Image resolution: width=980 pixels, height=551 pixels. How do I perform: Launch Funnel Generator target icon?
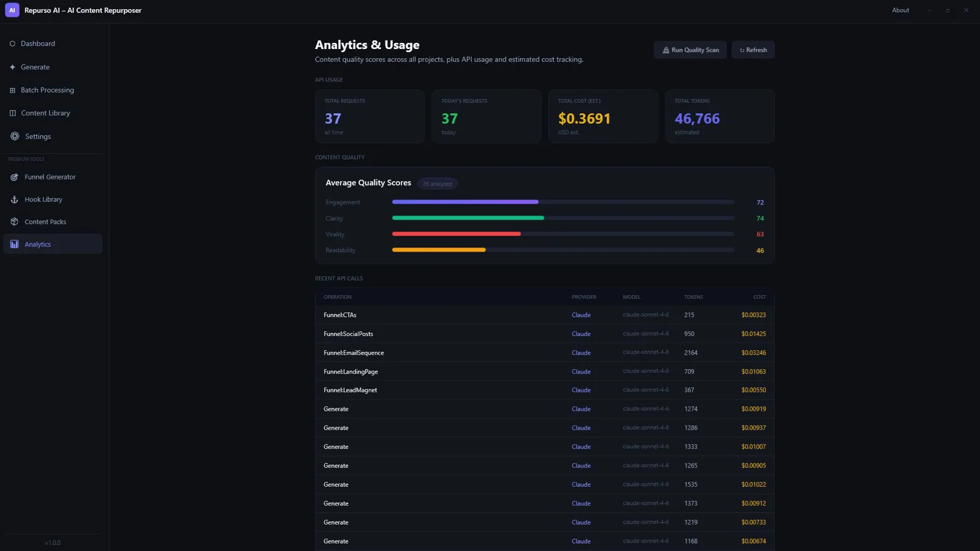[15, 177]
